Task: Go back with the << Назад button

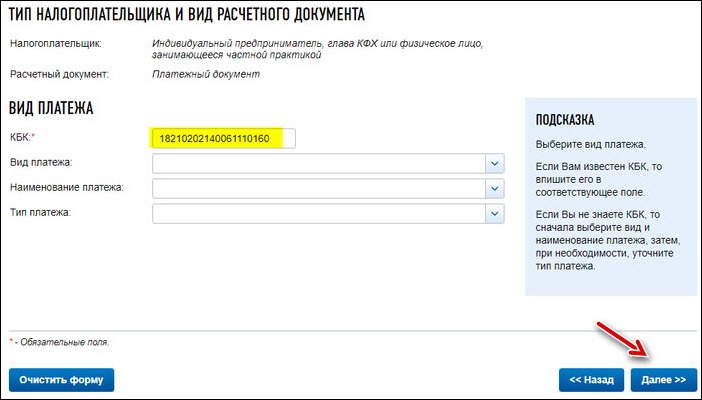Action: [x=591, y=380]
